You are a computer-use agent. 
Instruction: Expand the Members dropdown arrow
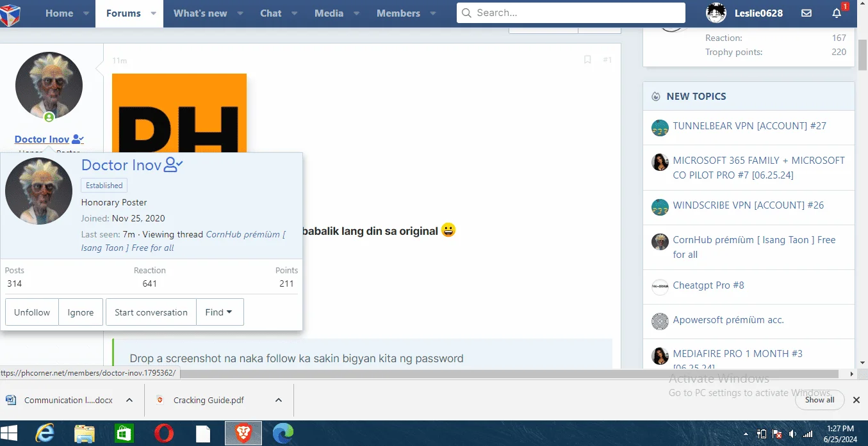432,13
